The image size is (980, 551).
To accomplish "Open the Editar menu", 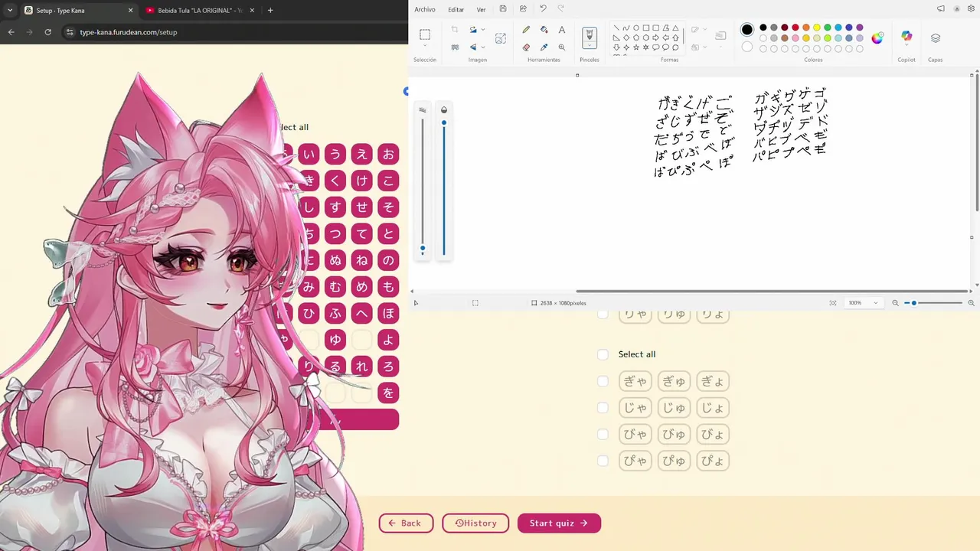I will [x=456, y=9].
